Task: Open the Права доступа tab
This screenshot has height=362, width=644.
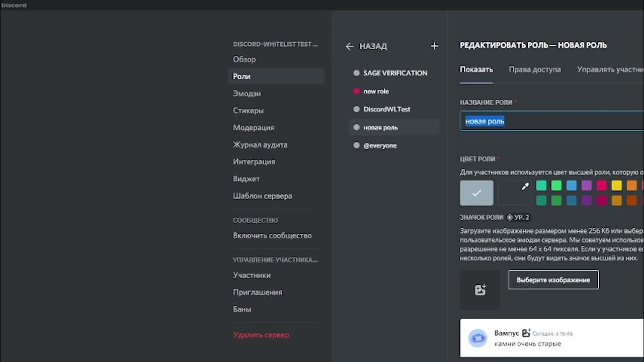Action: 534,69
